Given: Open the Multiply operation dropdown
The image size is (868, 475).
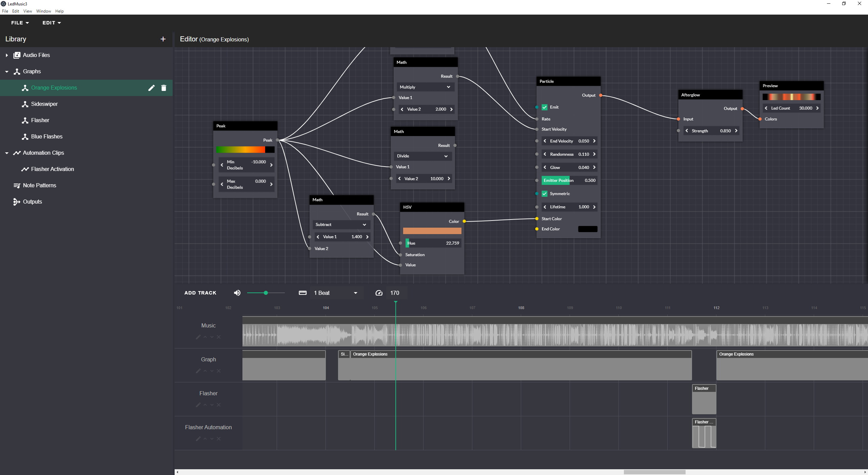Looking at the screenshot, I should tap(425, 87).
